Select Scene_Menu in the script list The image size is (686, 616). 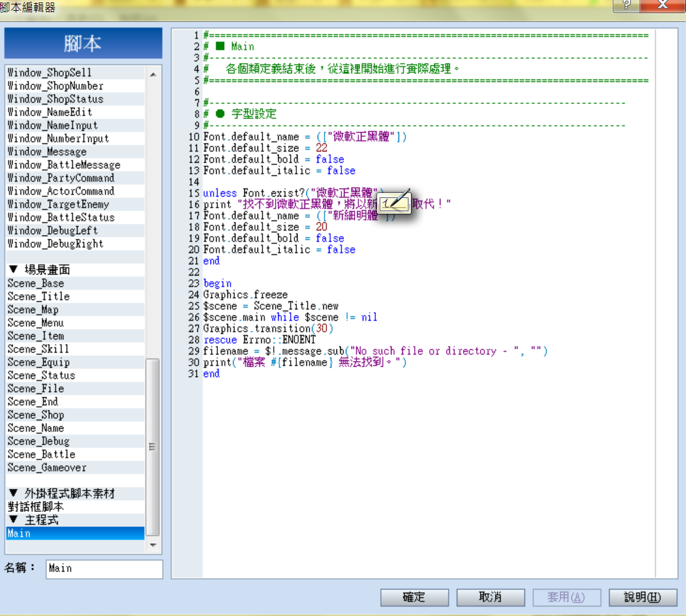point(75,323)
